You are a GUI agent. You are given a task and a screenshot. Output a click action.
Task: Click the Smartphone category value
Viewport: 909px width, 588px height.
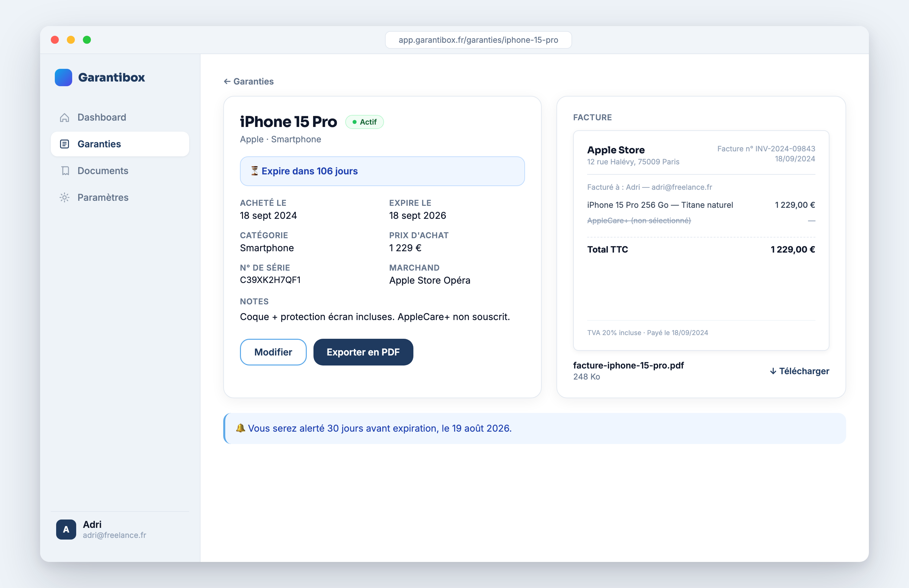267,248
